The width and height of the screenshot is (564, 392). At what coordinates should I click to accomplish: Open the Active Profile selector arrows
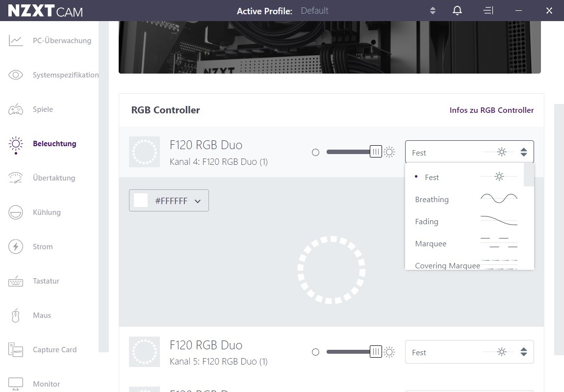(x=433, y=10)
